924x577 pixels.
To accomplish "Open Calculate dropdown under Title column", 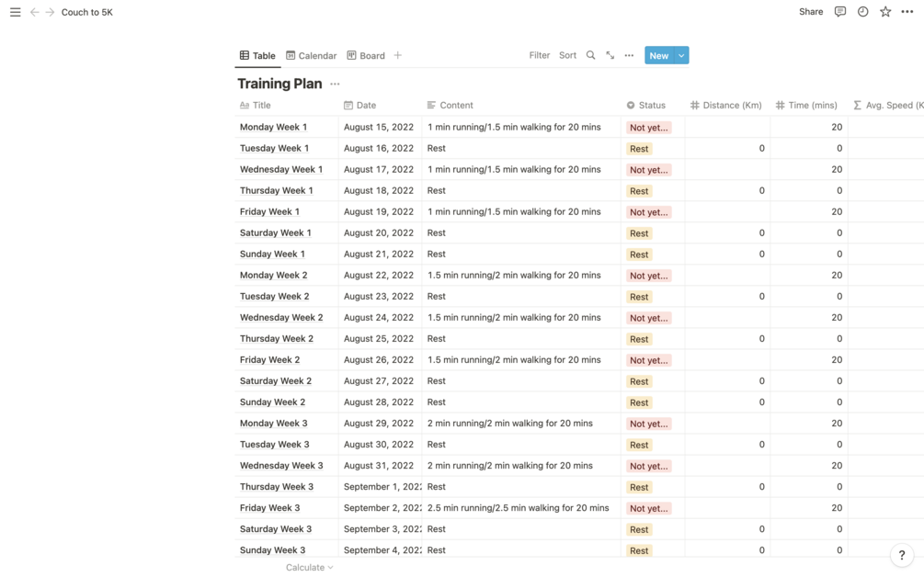I will (309, 567).
